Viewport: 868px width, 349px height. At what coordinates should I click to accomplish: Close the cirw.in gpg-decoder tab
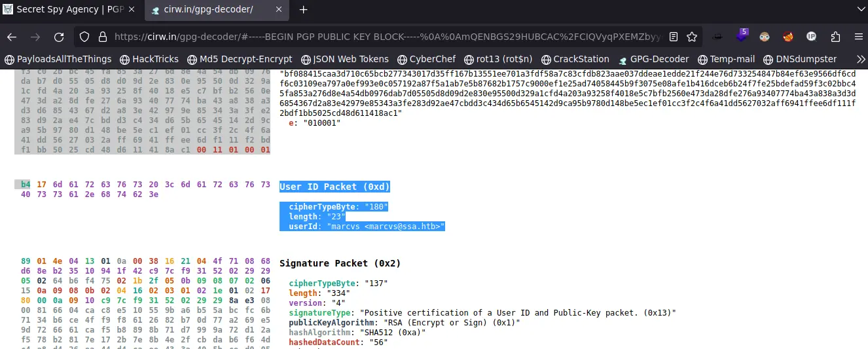click(279, 10)
